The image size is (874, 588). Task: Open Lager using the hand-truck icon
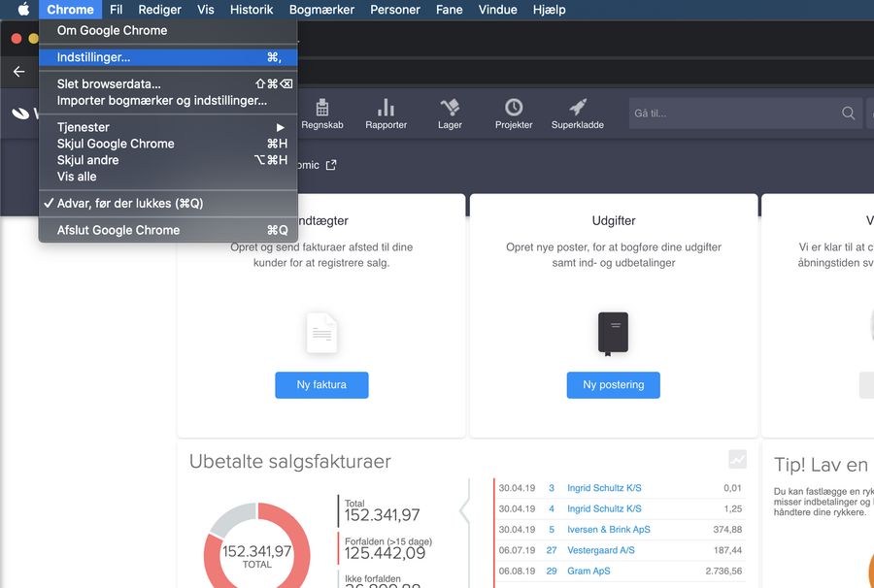pos(449,107)
